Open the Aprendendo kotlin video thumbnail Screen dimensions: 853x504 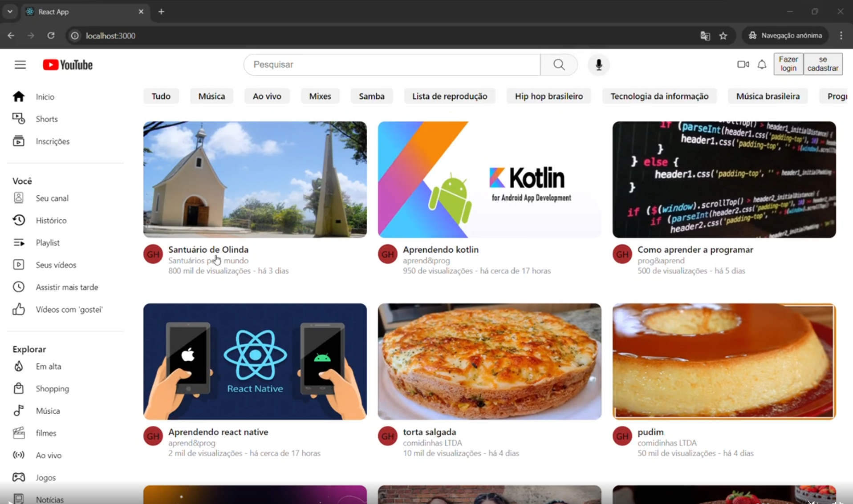click(489, 180)
